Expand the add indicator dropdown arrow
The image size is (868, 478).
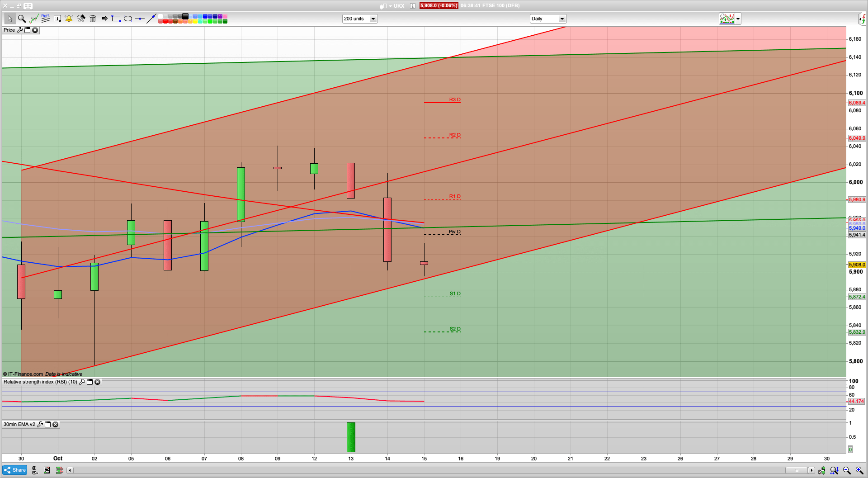(738, 19)
